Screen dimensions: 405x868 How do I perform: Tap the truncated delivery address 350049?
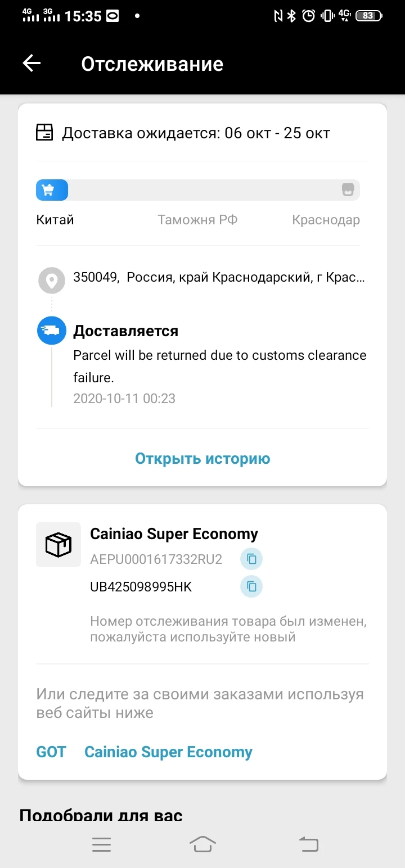pos(219,278)
